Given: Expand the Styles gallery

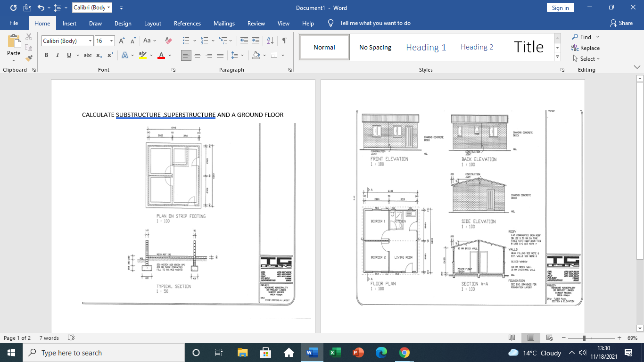Looking at the screenshot, I should point(558,57).
